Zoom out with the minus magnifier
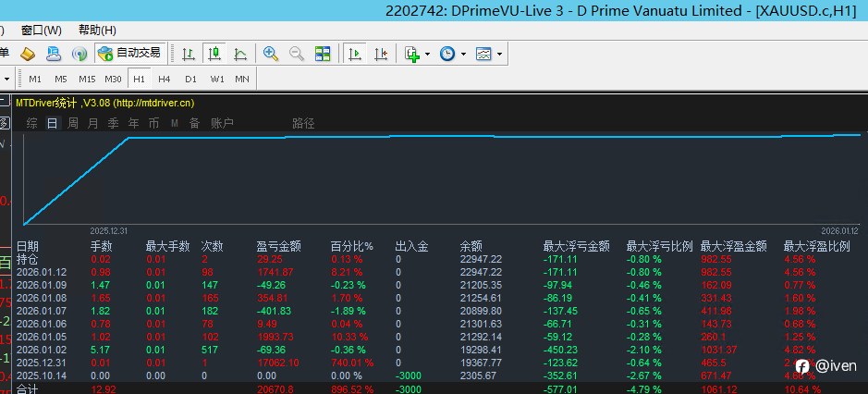 point(297,54)
